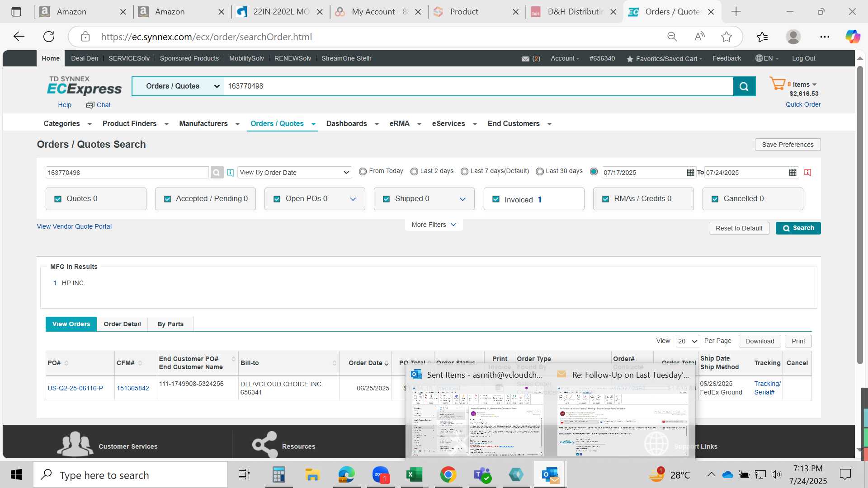Viewport: 868px width, 488px height.
Task: Add page to favorites star icon
Action: [x=726, y=37]
